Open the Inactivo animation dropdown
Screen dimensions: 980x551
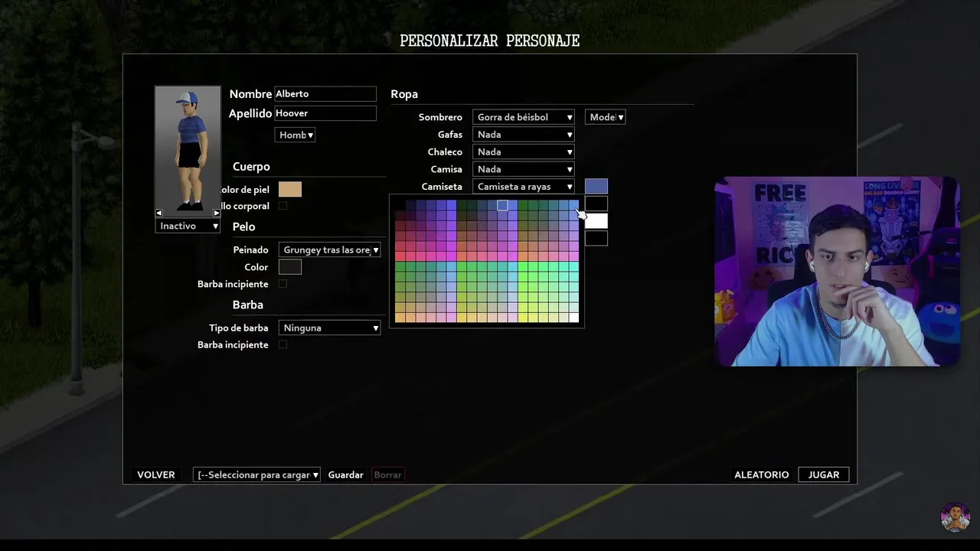[188, 226]
